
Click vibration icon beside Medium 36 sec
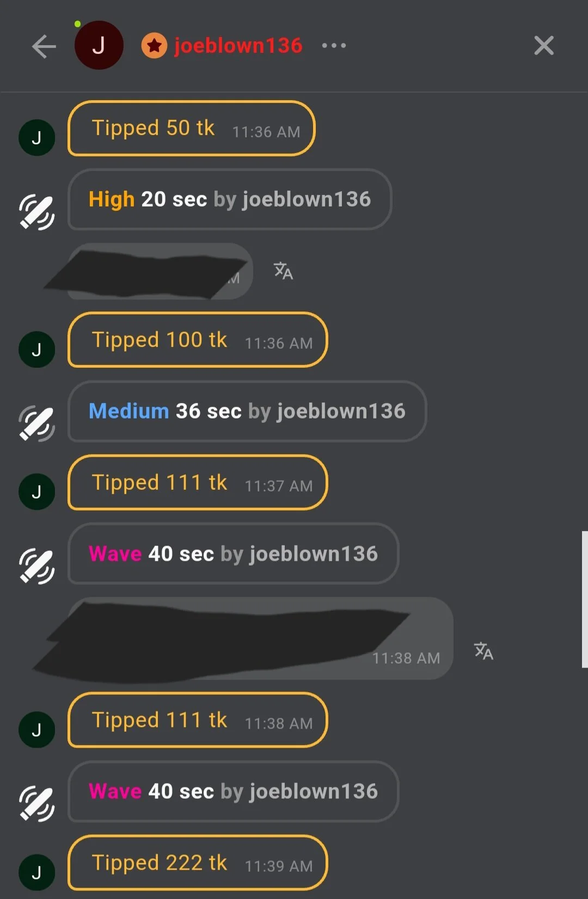(x=36, y=423)
